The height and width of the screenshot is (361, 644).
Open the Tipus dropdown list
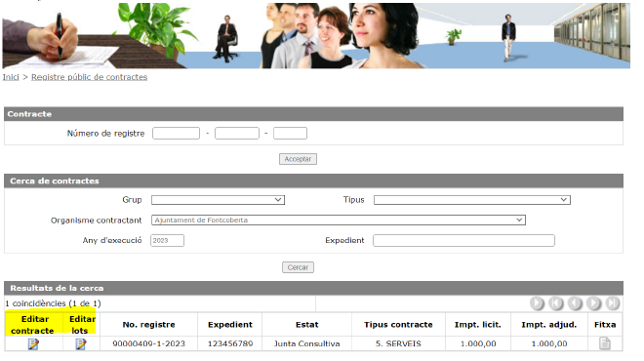[472, 200]
